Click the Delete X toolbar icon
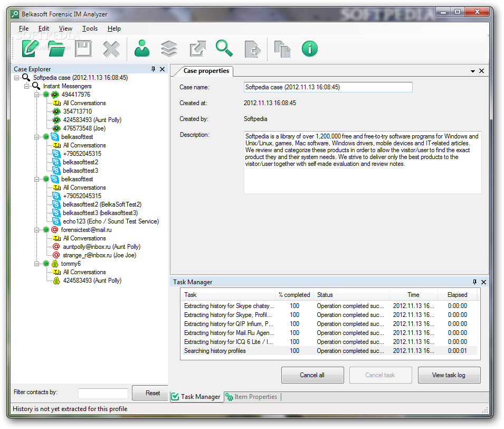Viewport: 504px width, 429px height. [x=111, y=49]
